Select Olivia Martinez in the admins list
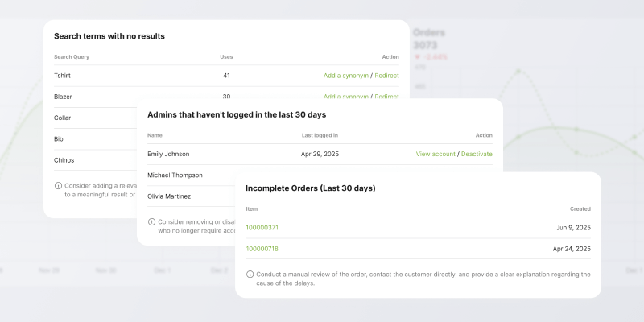The width and height of the screenshot is (644, 322). pyautogui.click(x=168, y=196)
